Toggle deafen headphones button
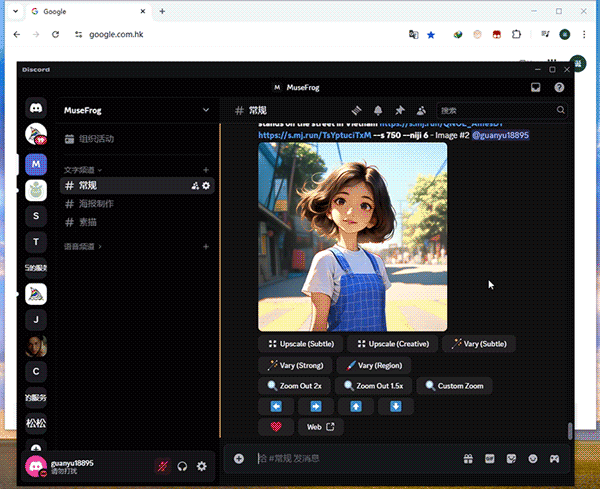The width and height of the screenshot is (600, 489). (182, 466)
